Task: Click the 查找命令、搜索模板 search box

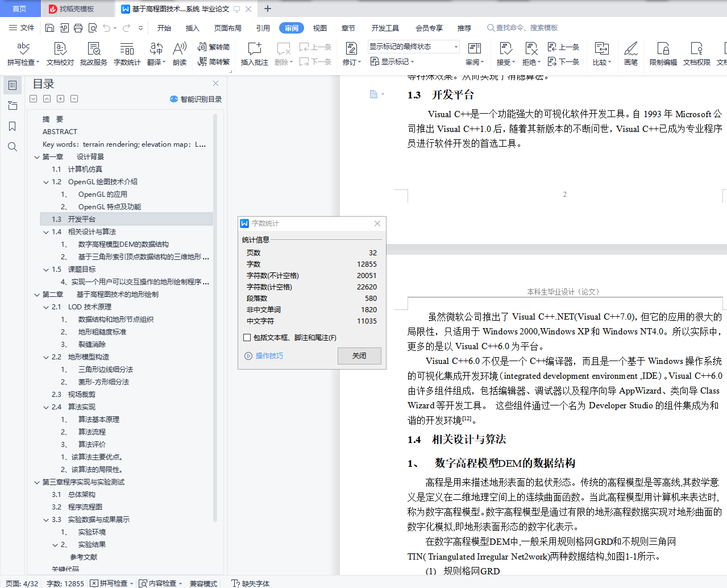Action: pyautogui.click(x=522, y=28)
